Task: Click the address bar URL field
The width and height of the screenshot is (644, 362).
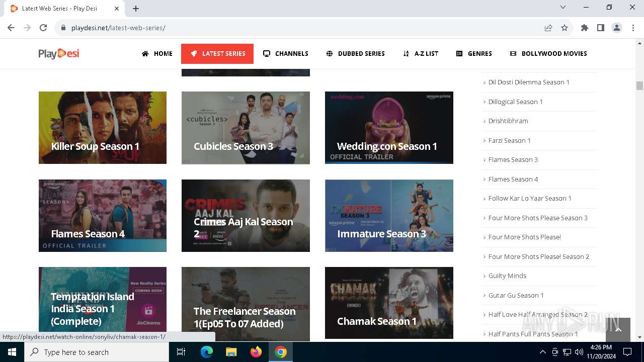Action: pos(302,28)
